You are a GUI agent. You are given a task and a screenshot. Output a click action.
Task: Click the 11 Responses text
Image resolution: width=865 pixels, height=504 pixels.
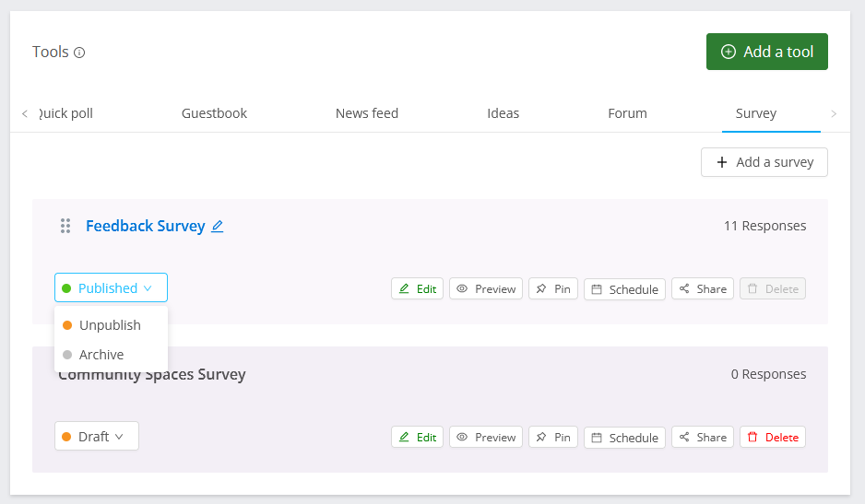[x=764, y=226]
